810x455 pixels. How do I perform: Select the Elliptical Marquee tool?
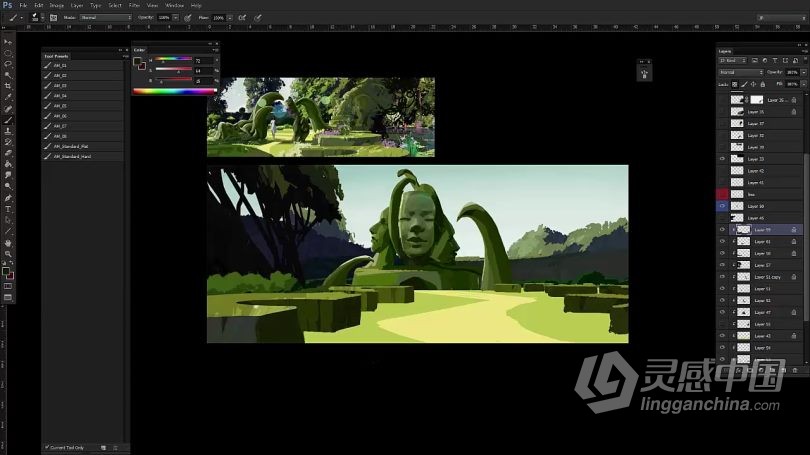[x=8, y=53]
